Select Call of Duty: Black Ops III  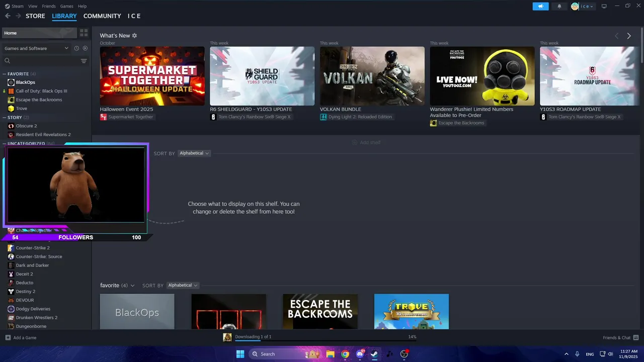[41, 91]
